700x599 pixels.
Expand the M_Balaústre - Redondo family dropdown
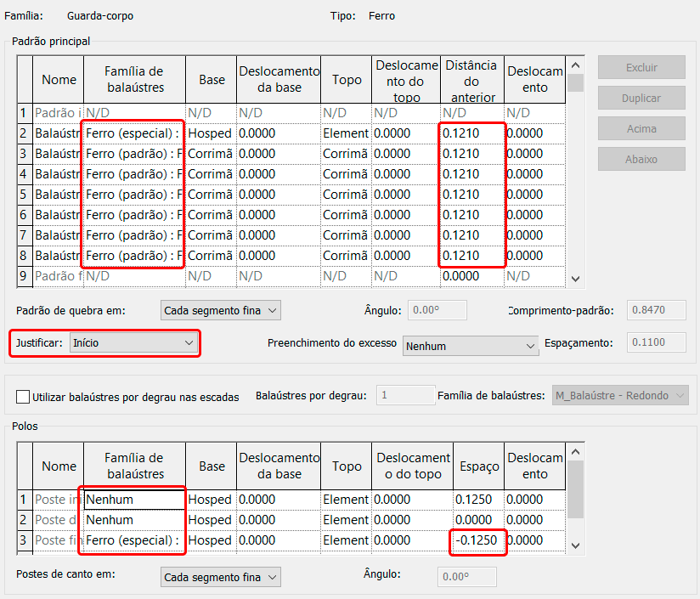coord(620,395)
